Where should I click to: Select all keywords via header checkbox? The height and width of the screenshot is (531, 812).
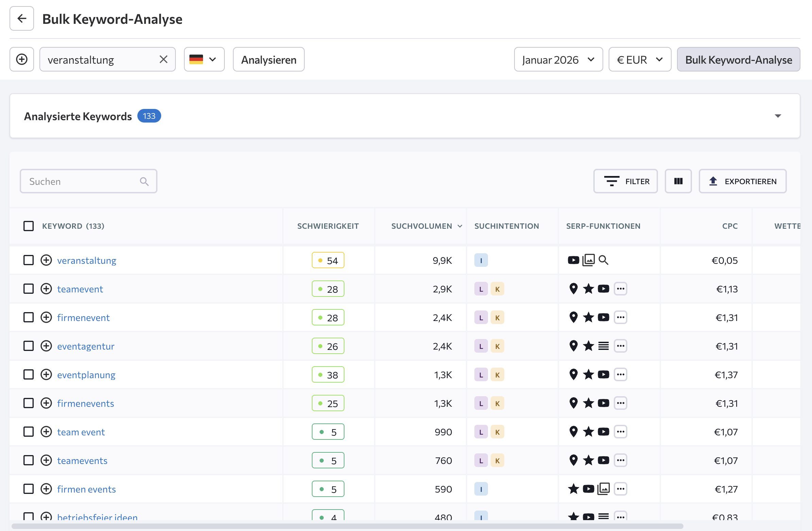pyautogui.click(x=29, y=226)
